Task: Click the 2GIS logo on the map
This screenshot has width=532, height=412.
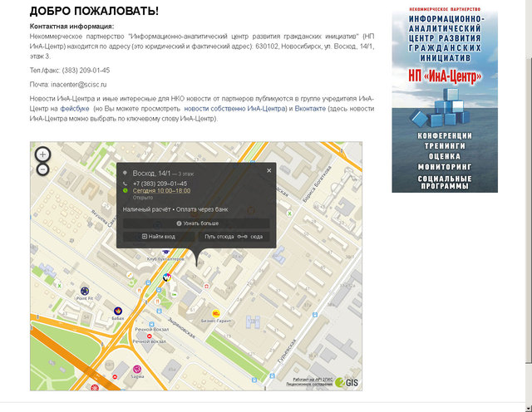Action: pos(347,382)
